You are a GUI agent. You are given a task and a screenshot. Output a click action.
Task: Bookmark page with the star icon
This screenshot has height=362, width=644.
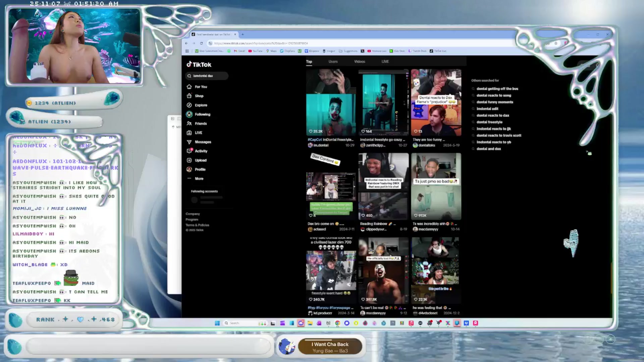coord(556,43)
